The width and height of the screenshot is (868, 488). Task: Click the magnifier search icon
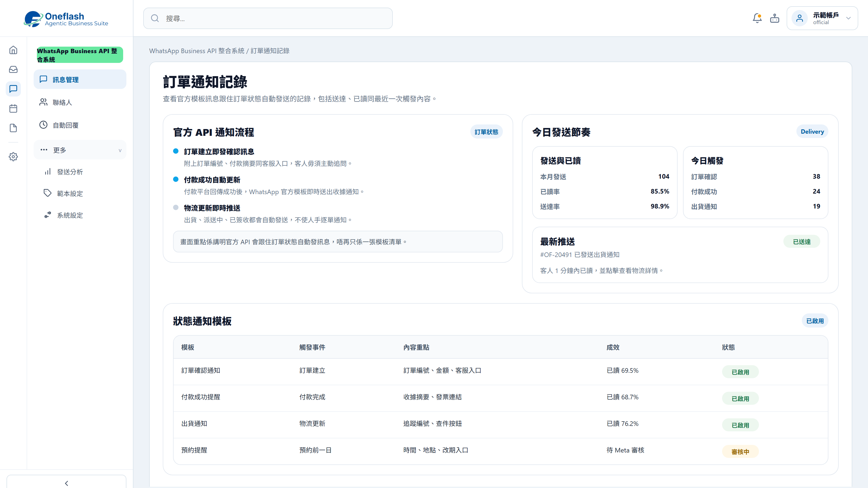pyautogui.click(x=155, y=18)
